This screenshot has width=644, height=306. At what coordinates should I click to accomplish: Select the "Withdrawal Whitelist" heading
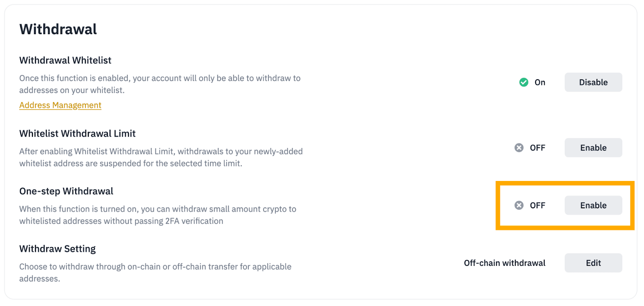click(x=65, y=60)
